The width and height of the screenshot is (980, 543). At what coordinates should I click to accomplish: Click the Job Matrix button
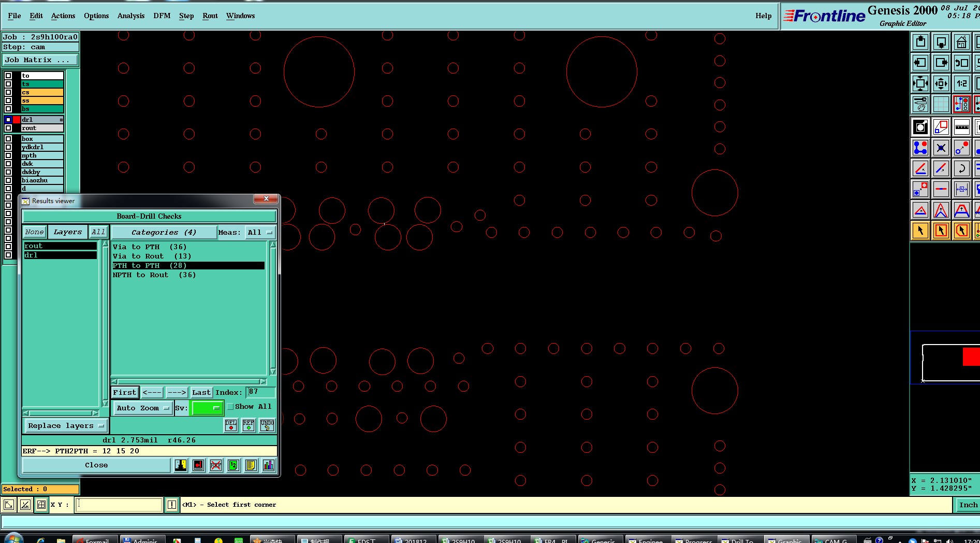click(40, 60)
